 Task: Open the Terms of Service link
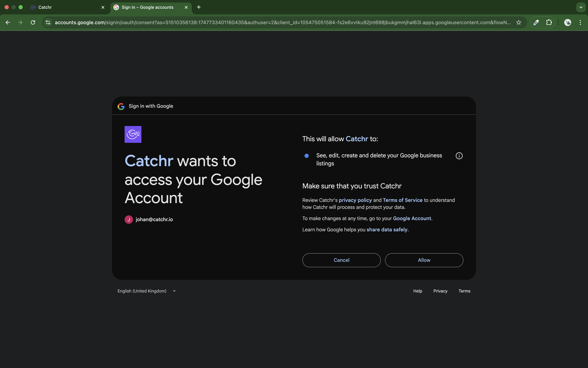[x=403, y=200]
